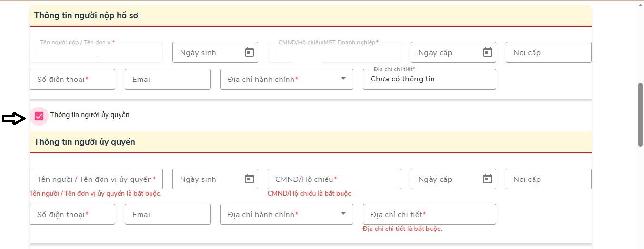Click the applicant's Email field
This screenshot has width=644, height=249.
(167, 79)
